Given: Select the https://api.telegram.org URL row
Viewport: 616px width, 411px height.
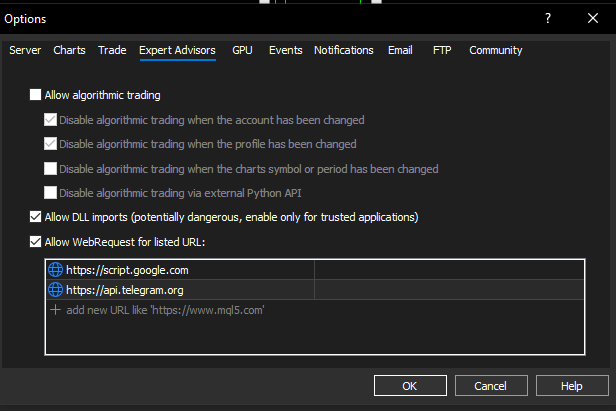Looking at the screenshot, I should pyautogui.click(x=315, y=290).
